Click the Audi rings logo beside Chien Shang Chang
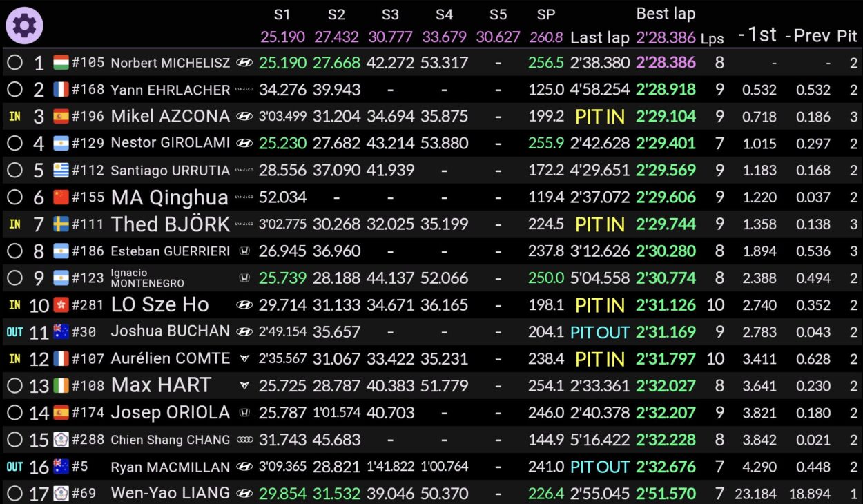The height and width of the screenshot is (504, 863). pyautogui.click(x=244, y=440)
